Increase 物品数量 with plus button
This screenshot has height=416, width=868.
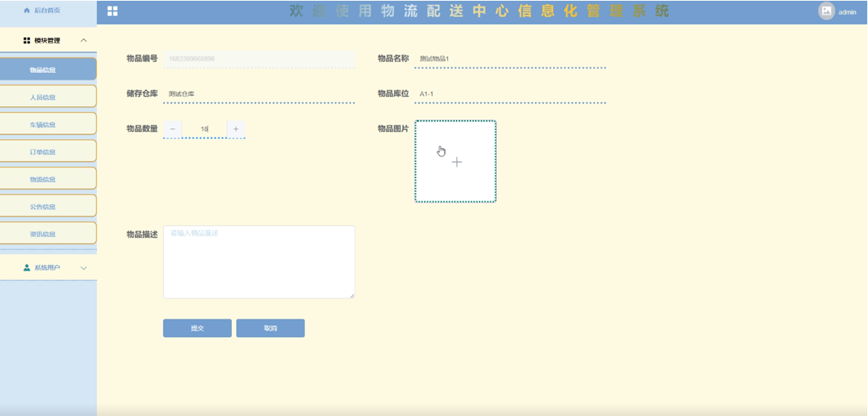point(236,129)
